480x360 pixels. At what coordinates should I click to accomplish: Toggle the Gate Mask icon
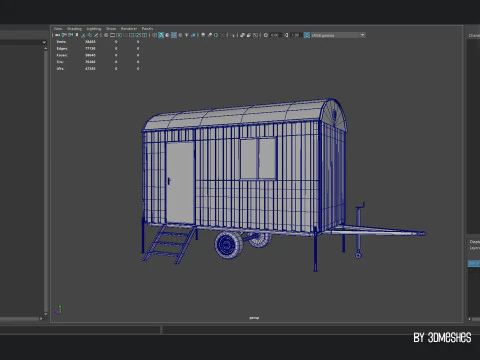(x=126, y=35)
